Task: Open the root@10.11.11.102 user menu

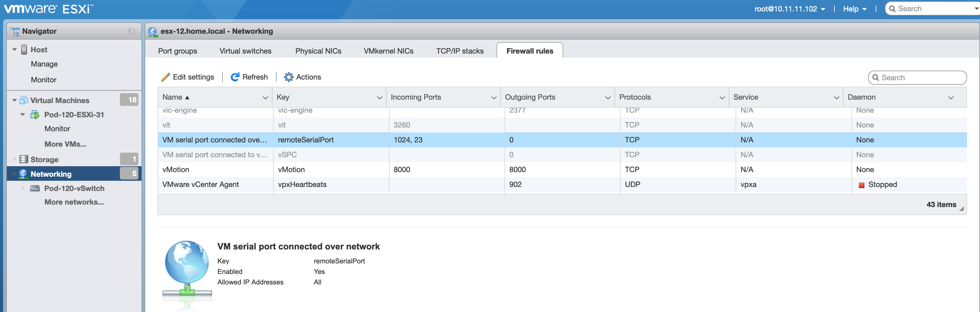Action: [x=789, y=9]
